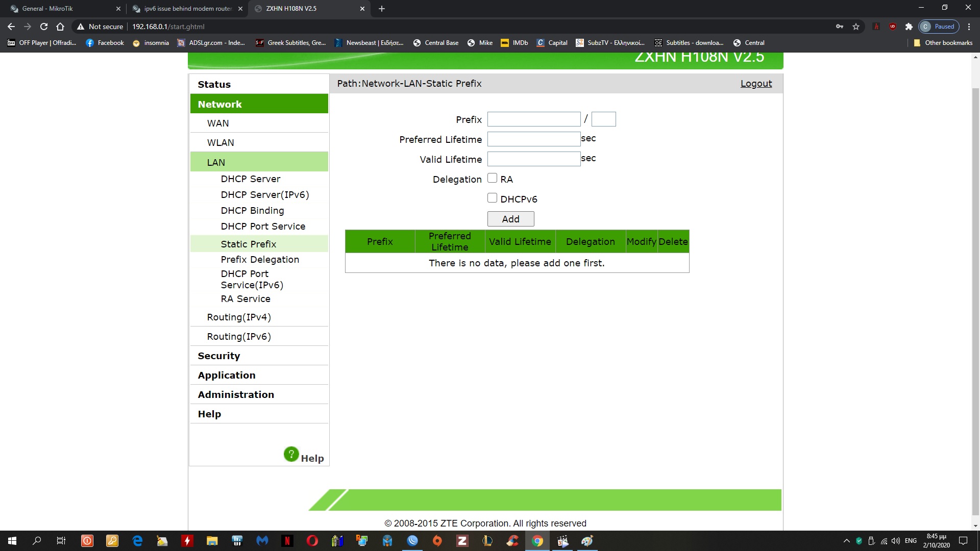The width and height of the screenshot is (980, 551).
Task: Expand the Application menu section
Action: (227, 375)
